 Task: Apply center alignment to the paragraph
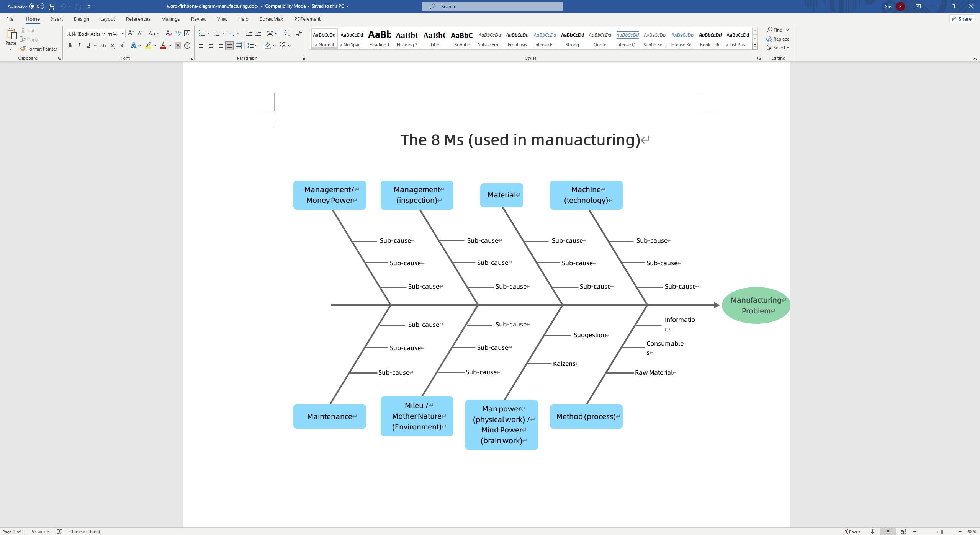click(211, 46)
